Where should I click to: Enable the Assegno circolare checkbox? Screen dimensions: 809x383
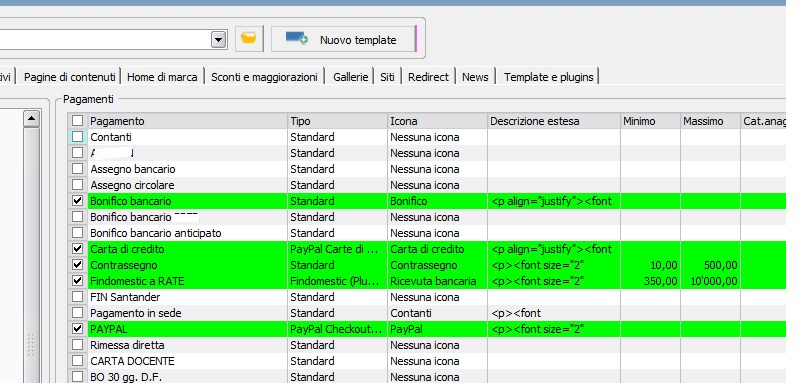click(x=77, y=185)
